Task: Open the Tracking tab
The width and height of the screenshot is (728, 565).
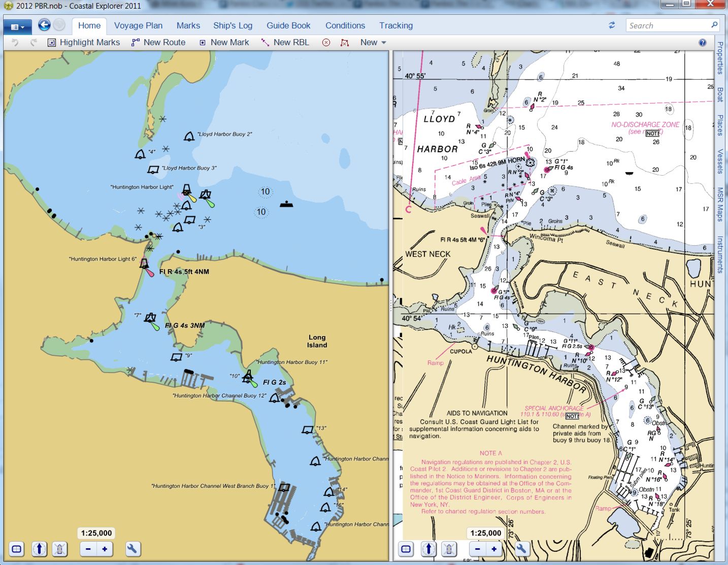Action: pos(396,25)
